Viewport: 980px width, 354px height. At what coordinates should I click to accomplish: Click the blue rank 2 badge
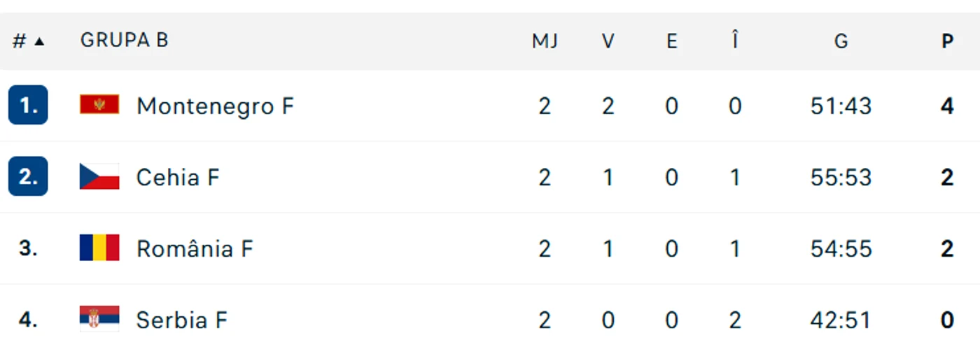(x=28, y=176)
